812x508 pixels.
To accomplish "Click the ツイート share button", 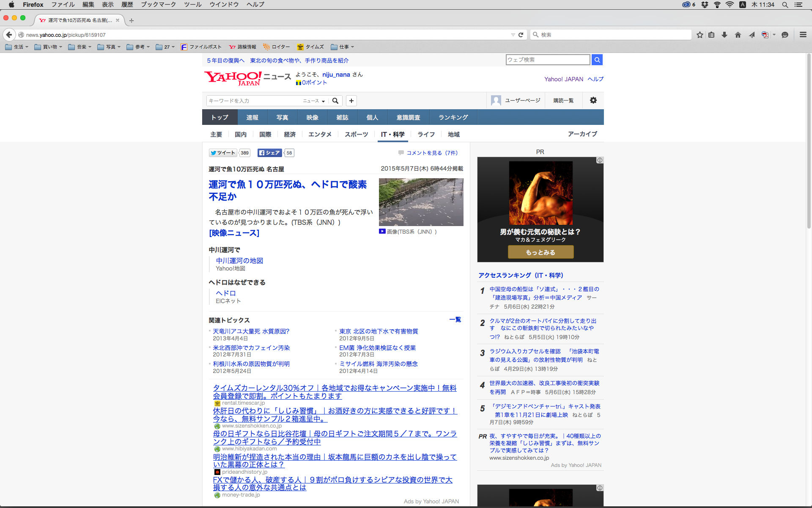I will click(223, 153).
